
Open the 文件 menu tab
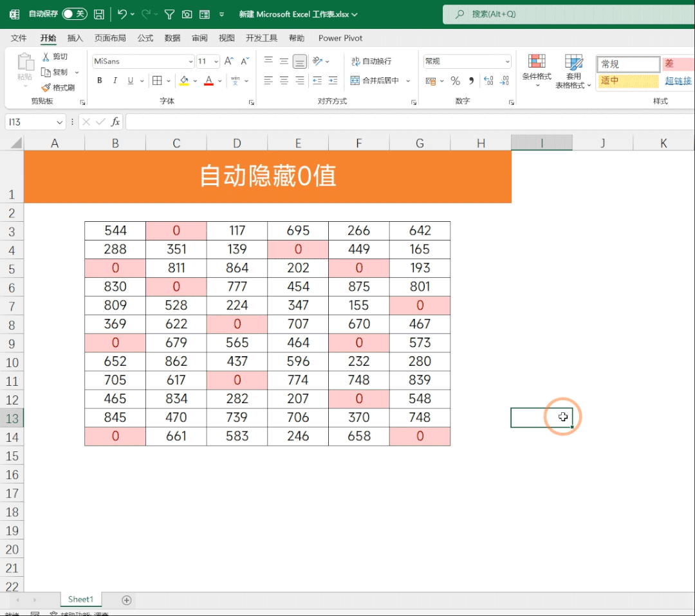pyautogui.click(x=19, y=38)
